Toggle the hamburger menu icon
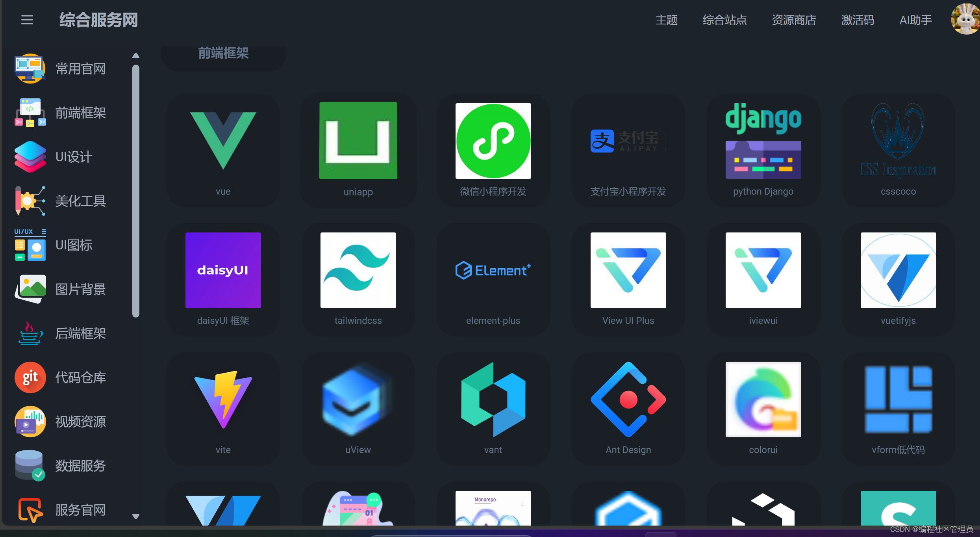The height and width of the screenshot is (537, 980). (x=27, y=20)
